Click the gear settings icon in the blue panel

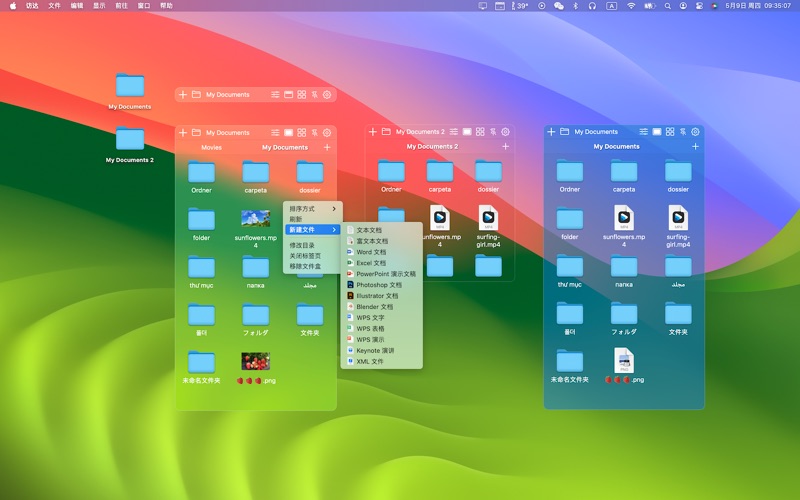coord(695,132)
